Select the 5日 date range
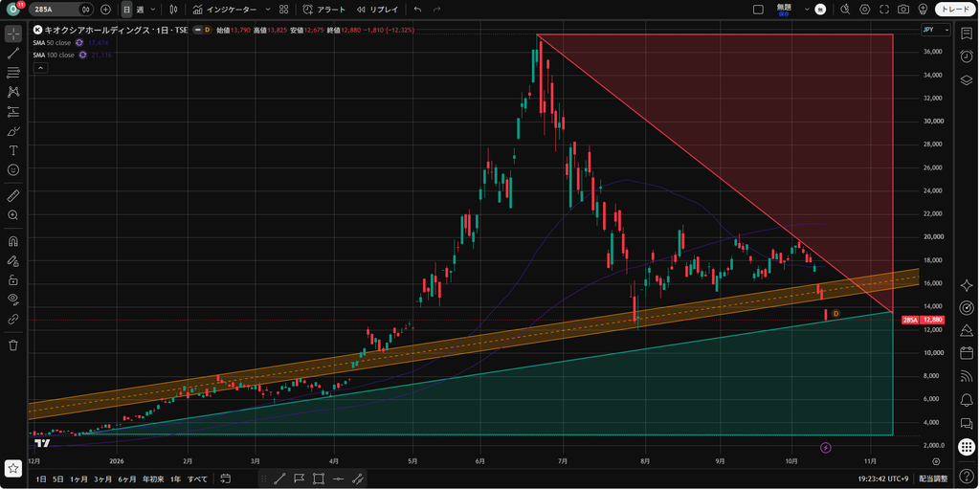This screenshot has height=489, width=980. tap(58, 479)
